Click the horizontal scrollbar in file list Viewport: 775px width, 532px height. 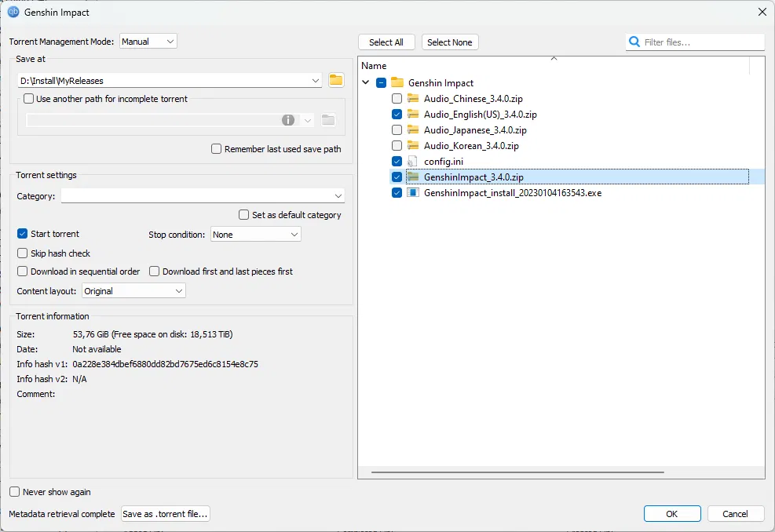click(x=517, y=472)
